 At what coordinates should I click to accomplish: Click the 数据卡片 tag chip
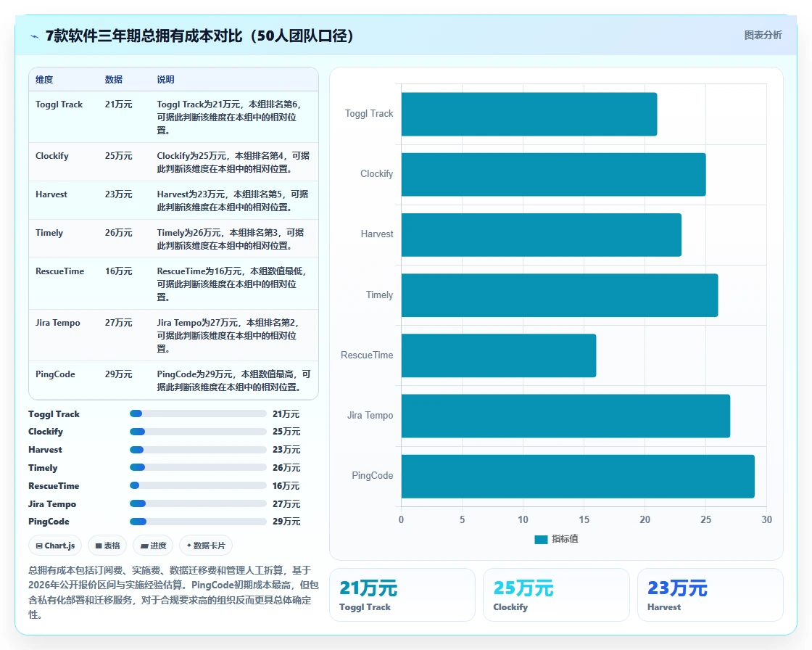tap(206, 546)
